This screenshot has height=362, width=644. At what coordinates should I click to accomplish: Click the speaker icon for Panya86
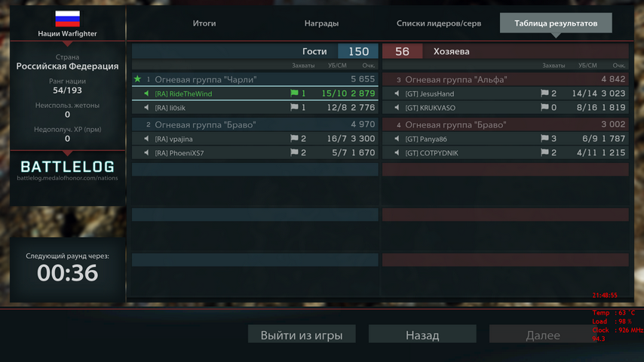tap(397, 139)
